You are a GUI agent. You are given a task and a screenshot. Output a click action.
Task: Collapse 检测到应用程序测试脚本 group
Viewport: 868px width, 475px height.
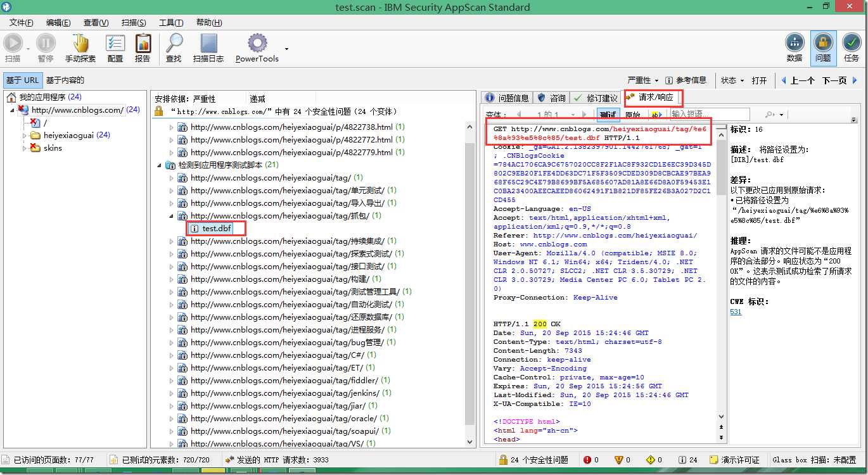(158, 165)
